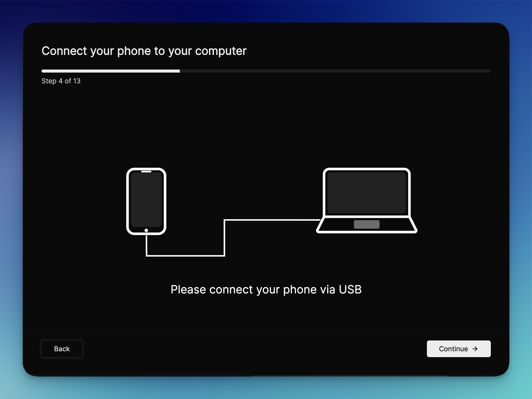Click the laptop screen in the illustration

366,192
